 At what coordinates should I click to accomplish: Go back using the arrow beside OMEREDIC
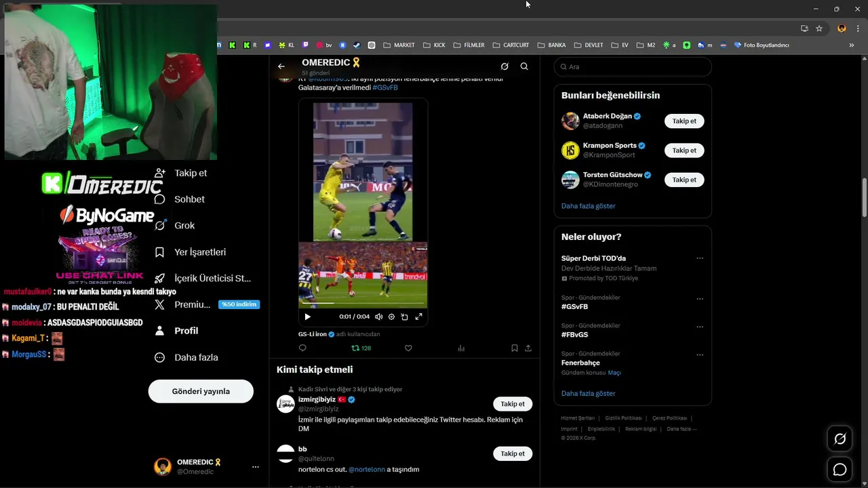[x=281, y=66]
